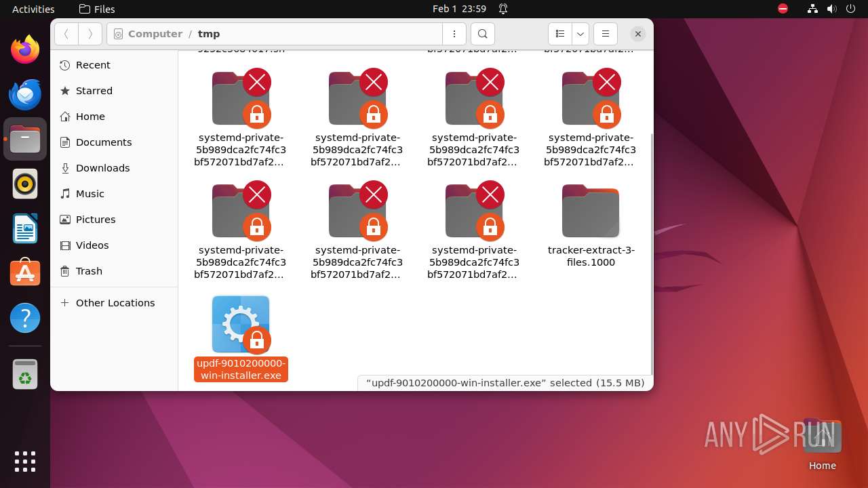Go forward with the forward arrow
This screenshot has height=488, width=868.
click(90, 34)
